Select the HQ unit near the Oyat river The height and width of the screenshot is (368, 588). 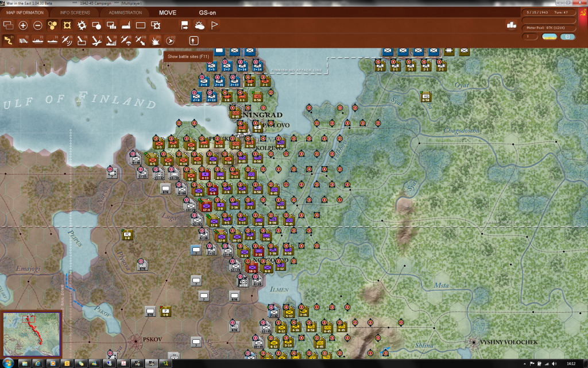point(425,97)
